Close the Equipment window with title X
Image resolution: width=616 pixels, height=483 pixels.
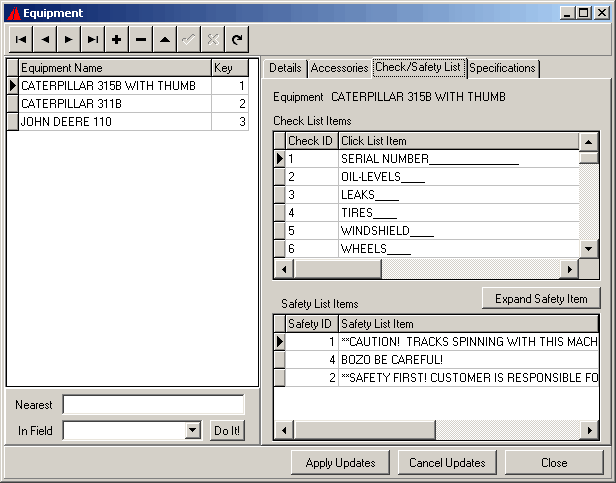click(601, 13)
